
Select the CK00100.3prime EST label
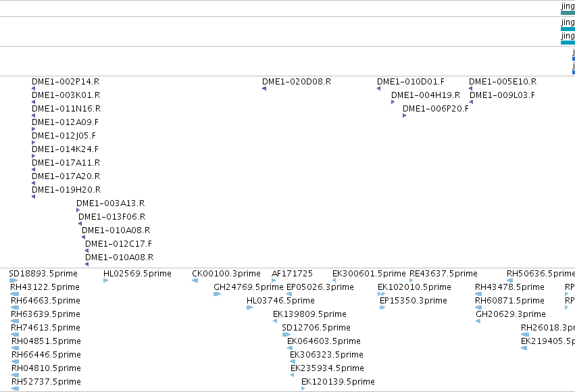pyautogui.click(x=226, y=274)
